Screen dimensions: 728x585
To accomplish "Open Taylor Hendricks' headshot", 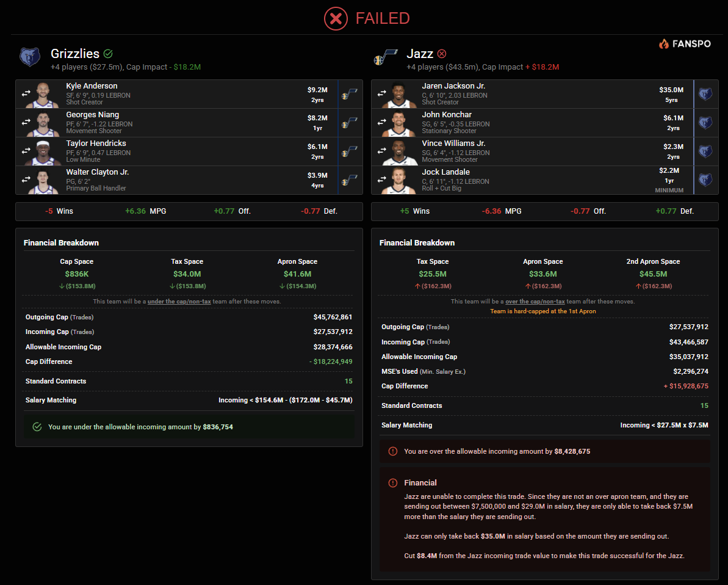I will (43, 152).
